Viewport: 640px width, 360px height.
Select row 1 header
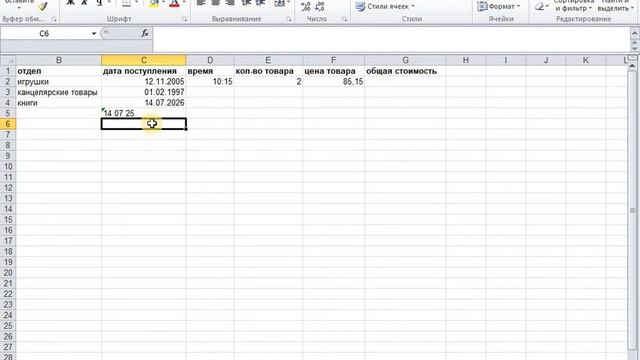point(8,71)
